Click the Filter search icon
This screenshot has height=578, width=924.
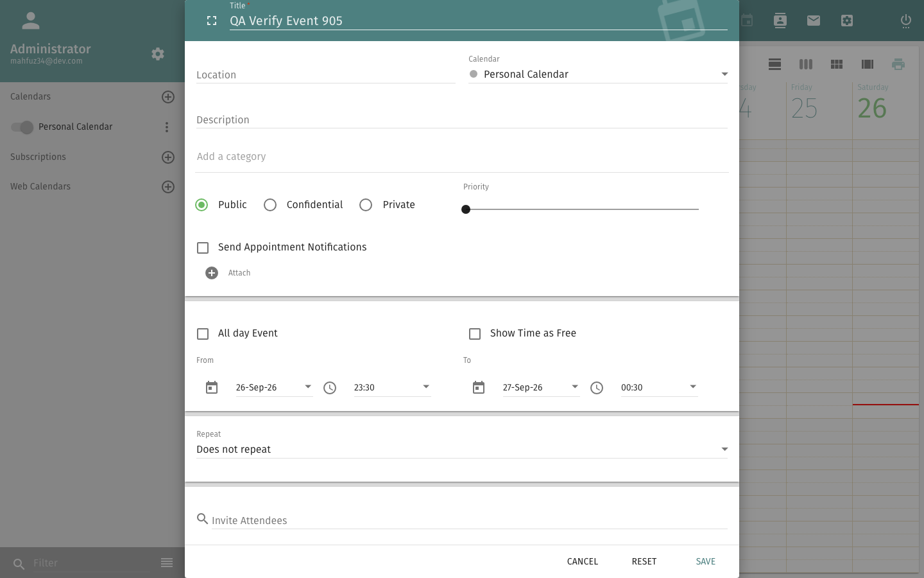coord(19,564)
